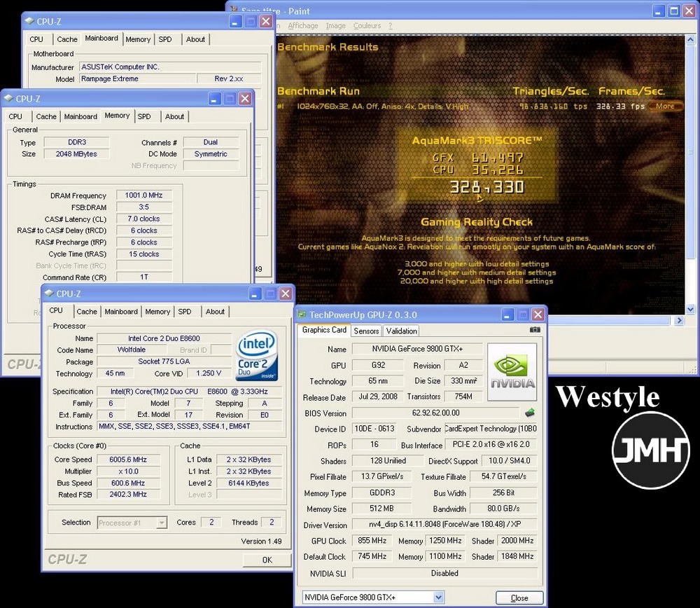Click the Device ID 10DE - 0613 field
The image size is (700, 608).
click(374, 429)
